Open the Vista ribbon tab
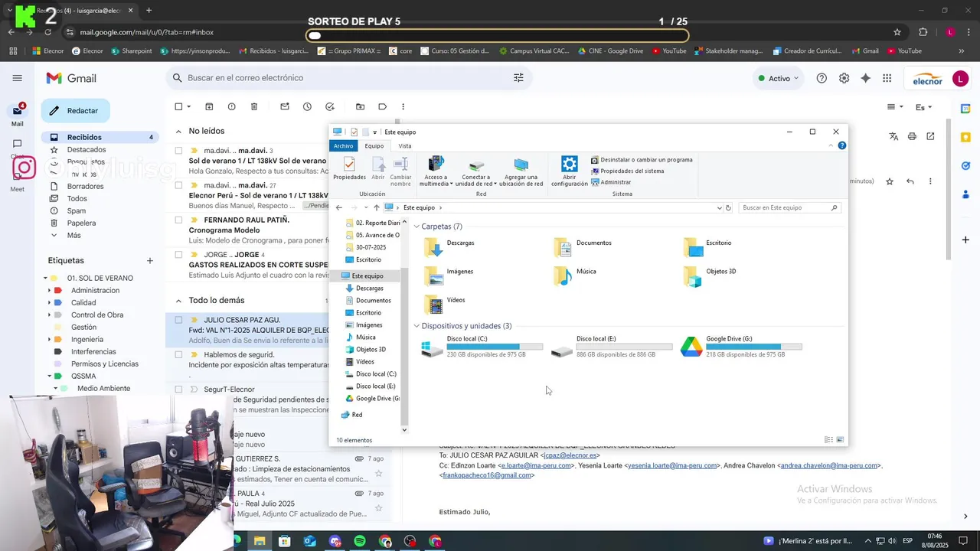 click(405, 145)
